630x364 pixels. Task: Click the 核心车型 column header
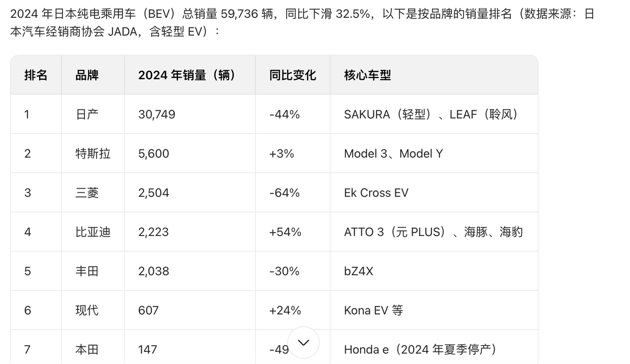point(367,75)
